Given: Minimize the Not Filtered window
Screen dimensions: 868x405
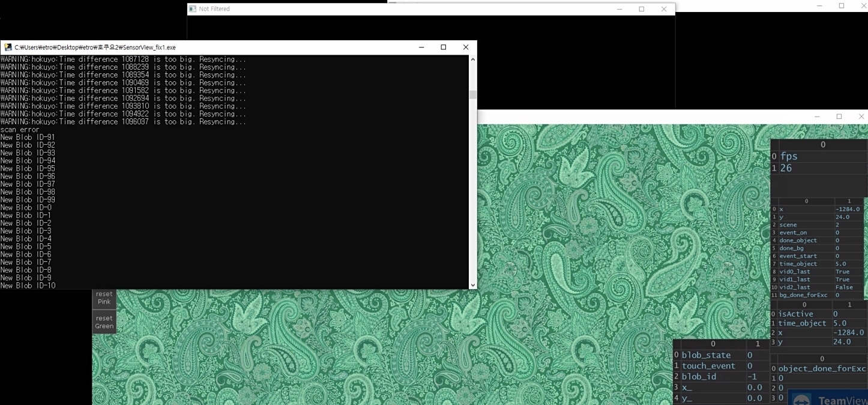Looking at the screenshot, I should pyautogui.click(x=619, y=9).
